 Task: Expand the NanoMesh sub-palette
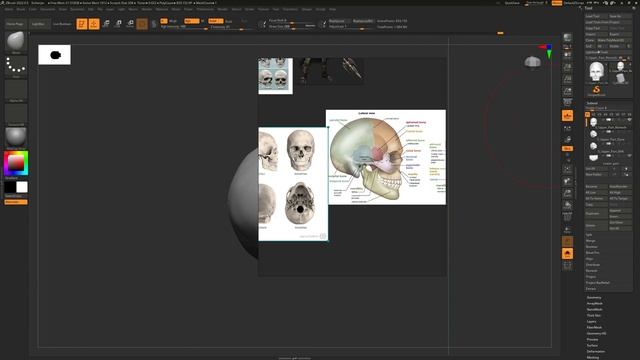pos(595,309)
